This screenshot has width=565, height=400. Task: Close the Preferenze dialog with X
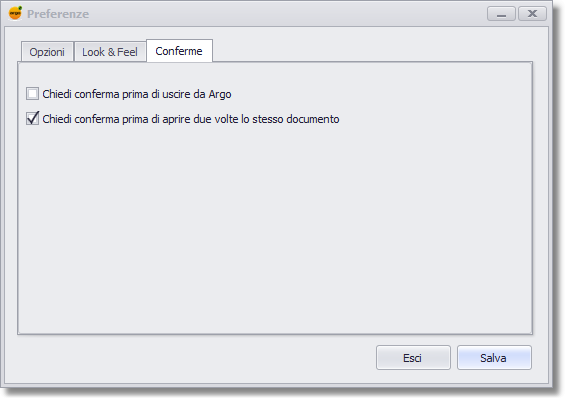click(532, 14)
